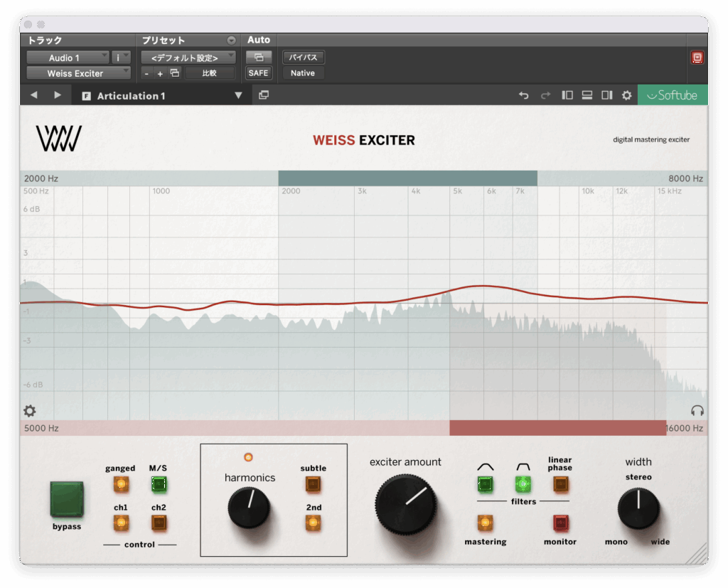Click the favorite F icon beside Articulation 1
The image size is (728, 588).
click(x=86, y=96)
